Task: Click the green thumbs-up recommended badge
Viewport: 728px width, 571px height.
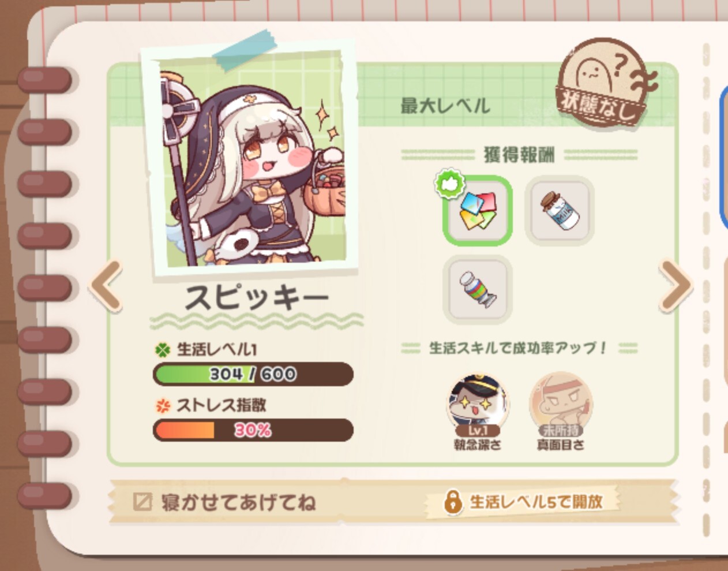Action: (x=450, y=183)
